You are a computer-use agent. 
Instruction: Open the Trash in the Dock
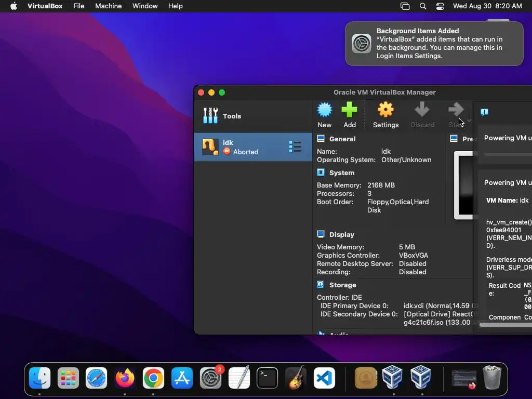[x=493, y=377]
